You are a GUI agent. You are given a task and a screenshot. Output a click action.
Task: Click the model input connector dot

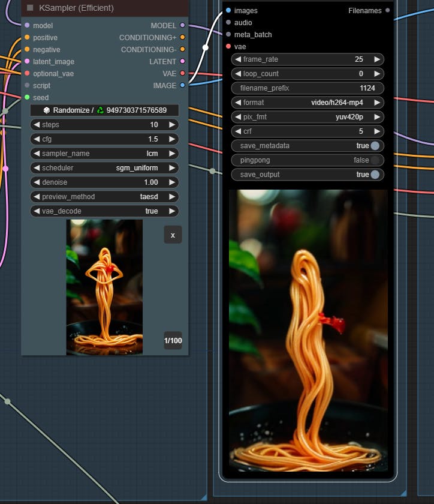point(27,25)
